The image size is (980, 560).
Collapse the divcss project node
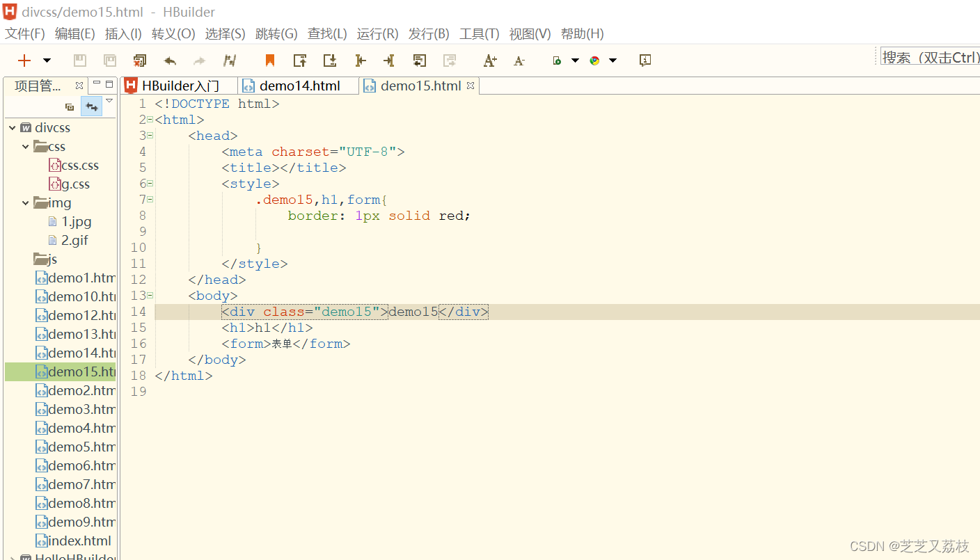13,128
